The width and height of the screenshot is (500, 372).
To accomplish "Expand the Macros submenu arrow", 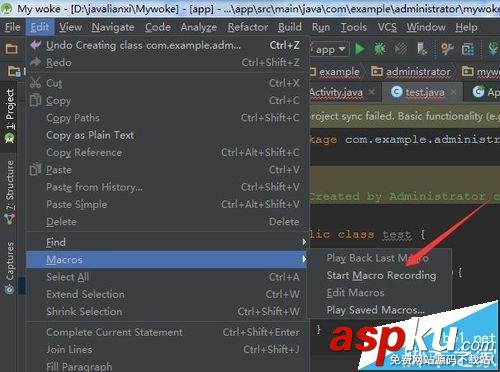I will tap(304, 259).
